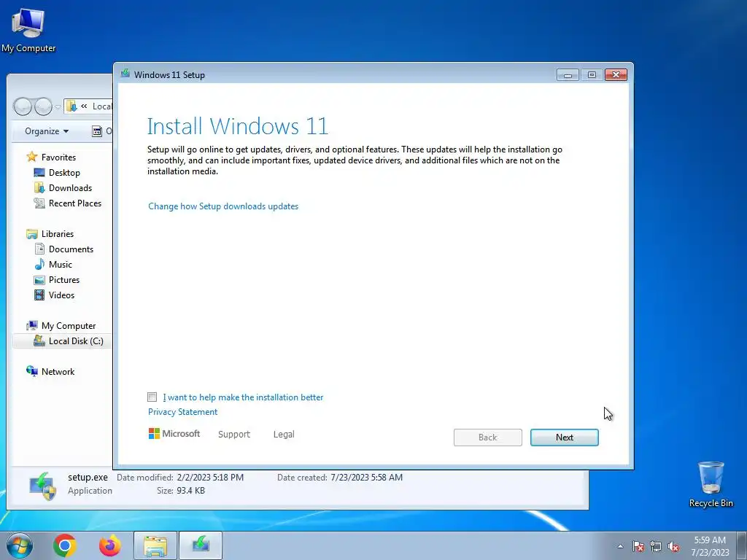Open My Computer desktop icon
This screenshot has height=560, width=747.
coord(28,31)
